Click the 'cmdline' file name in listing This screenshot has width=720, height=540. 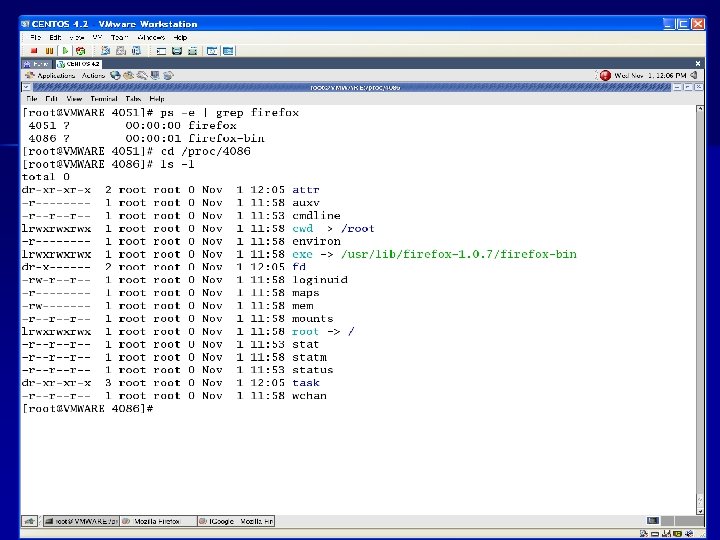coord(316,215)
